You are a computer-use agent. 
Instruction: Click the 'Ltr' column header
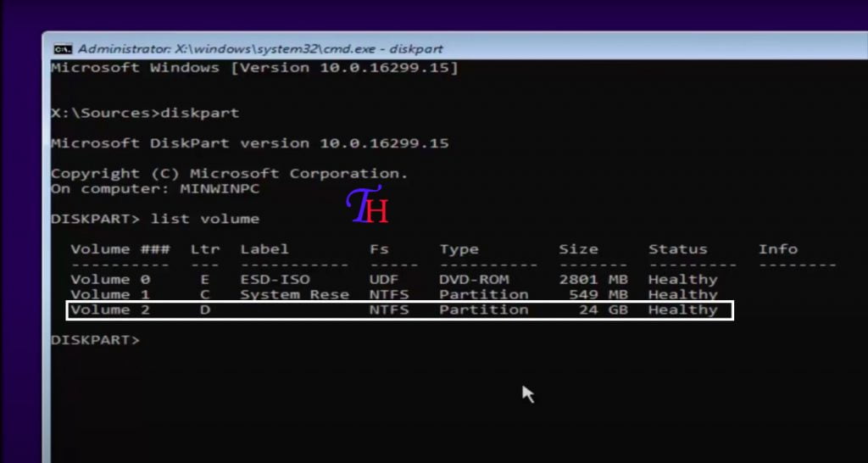pos(205,250)
